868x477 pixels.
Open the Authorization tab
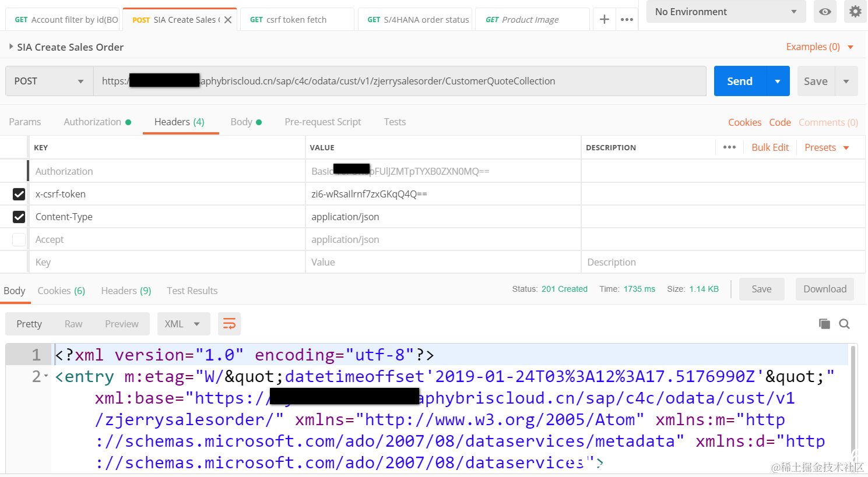click(x=97, y=122)
